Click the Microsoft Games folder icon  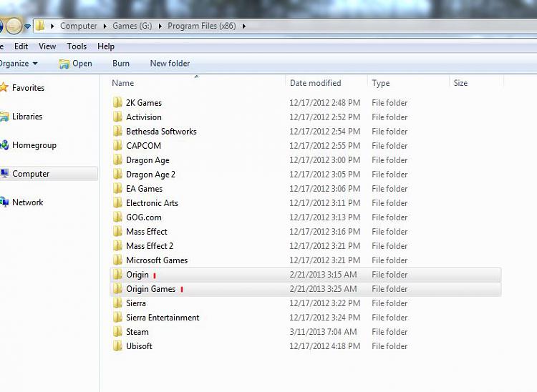[117, 260]
